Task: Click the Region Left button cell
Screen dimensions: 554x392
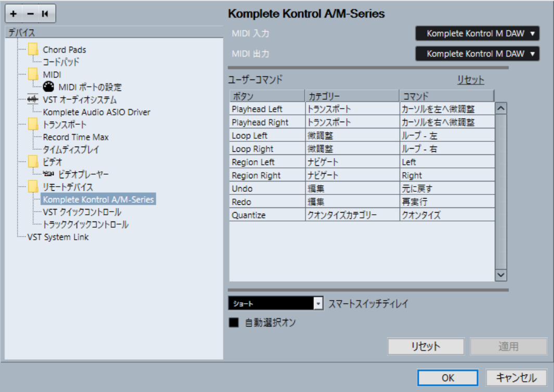Action: (267, 162)
